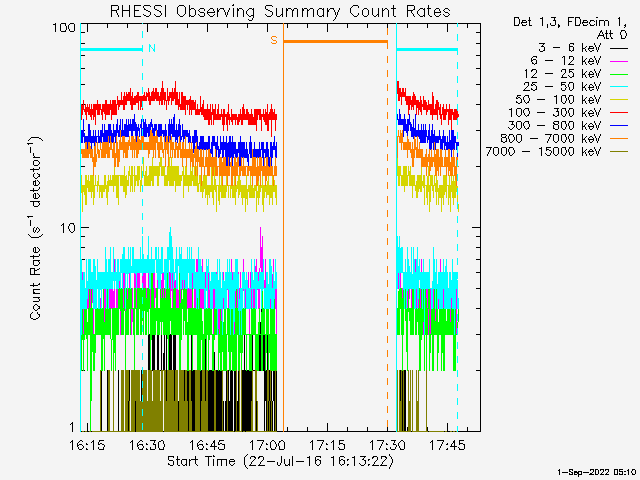Click the orange 'S' SAA marker label
This screenshot has width=640, height=480.
point(274,40)
